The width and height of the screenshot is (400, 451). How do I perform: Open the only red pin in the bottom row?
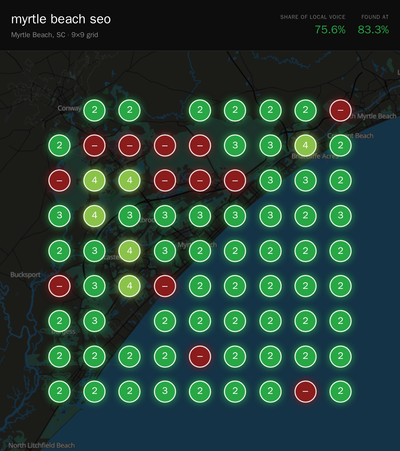coord(305,391)
